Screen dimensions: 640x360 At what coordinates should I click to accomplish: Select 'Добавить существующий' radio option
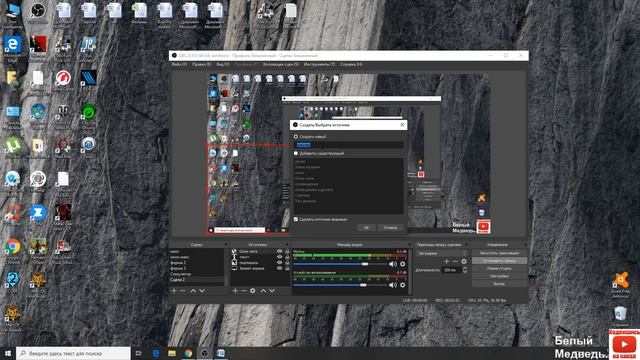coord(296,153)
